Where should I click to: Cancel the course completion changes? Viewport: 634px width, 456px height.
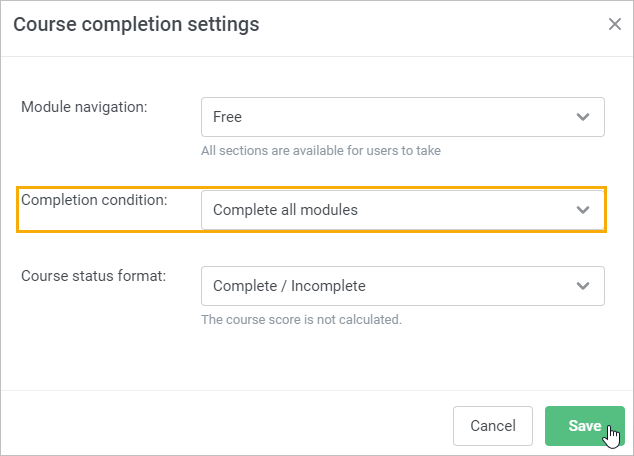pyautogui.click(x=492, y=426)
